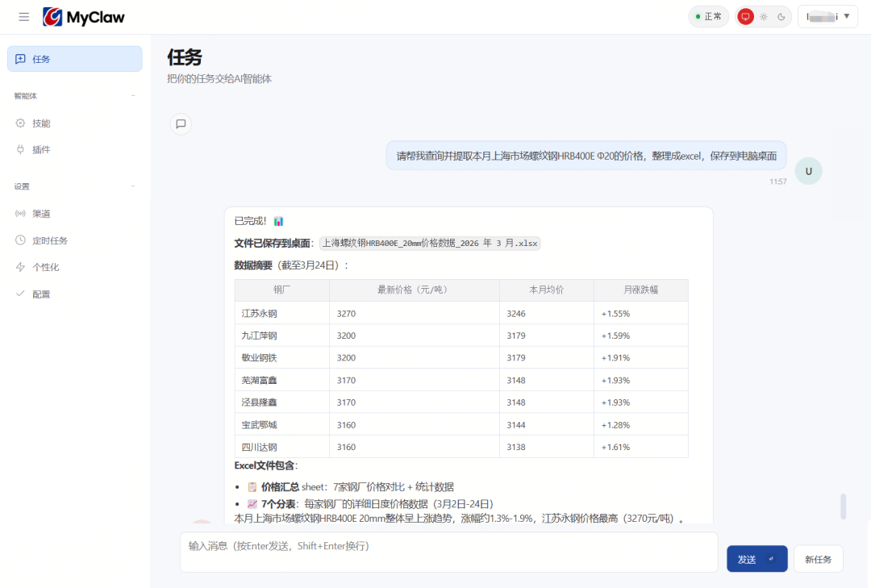Open 个性化 in the sidebar
The image size is (871, 588).
pos(74,267)
